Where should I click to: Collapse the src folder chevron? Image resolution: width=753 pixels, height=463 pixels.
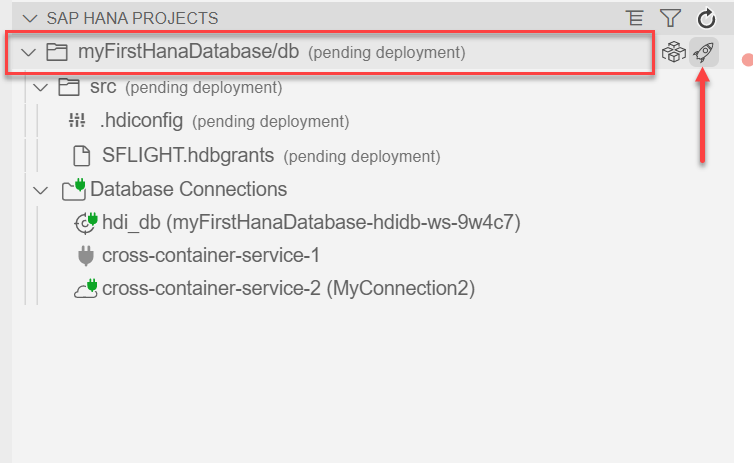click(41, 87)
